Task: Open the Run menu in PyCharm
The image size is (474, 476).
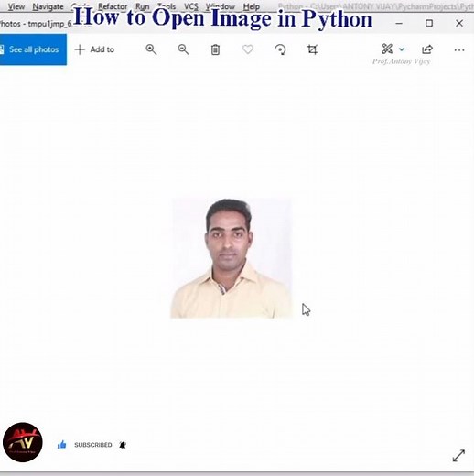Action: [x=143, y=6]
